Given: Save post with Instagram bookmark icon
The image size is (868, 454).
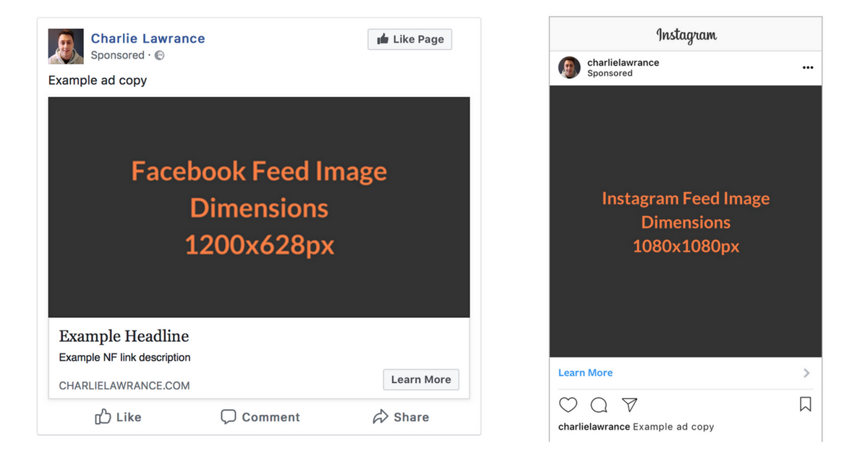Looking at the screenshot, I should tap(805, 405).
